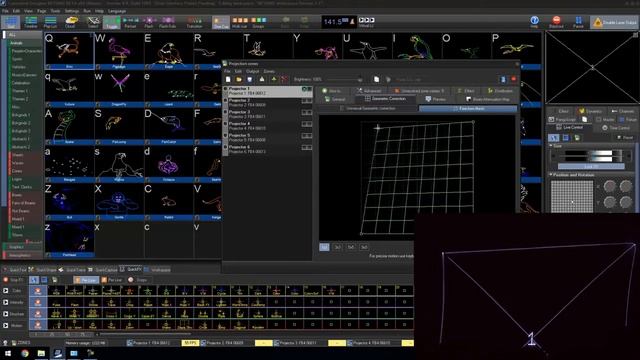Open the Output menu in Projection zones
The width and height of the screenshot is (640, 360).
(x=252, y=71)
